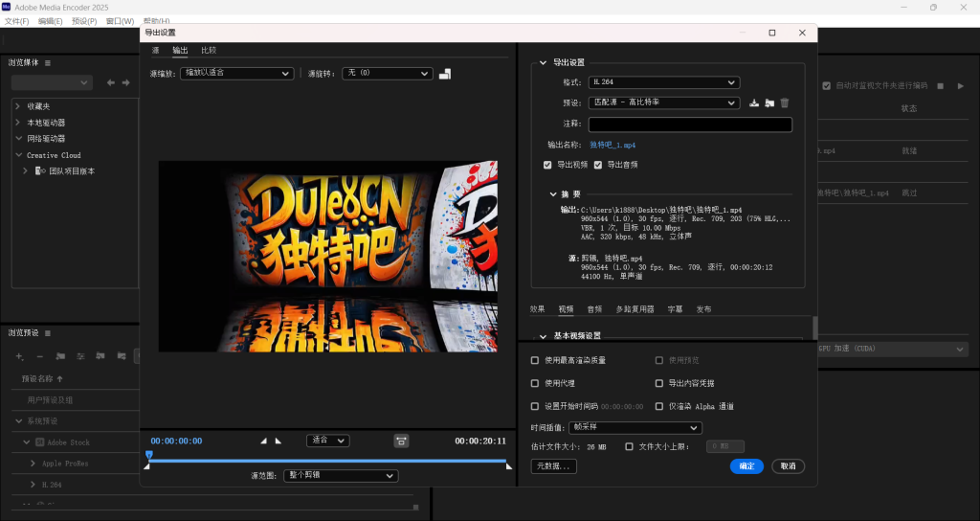Uncheck the 导出视频 checkbox

(547, 165)
